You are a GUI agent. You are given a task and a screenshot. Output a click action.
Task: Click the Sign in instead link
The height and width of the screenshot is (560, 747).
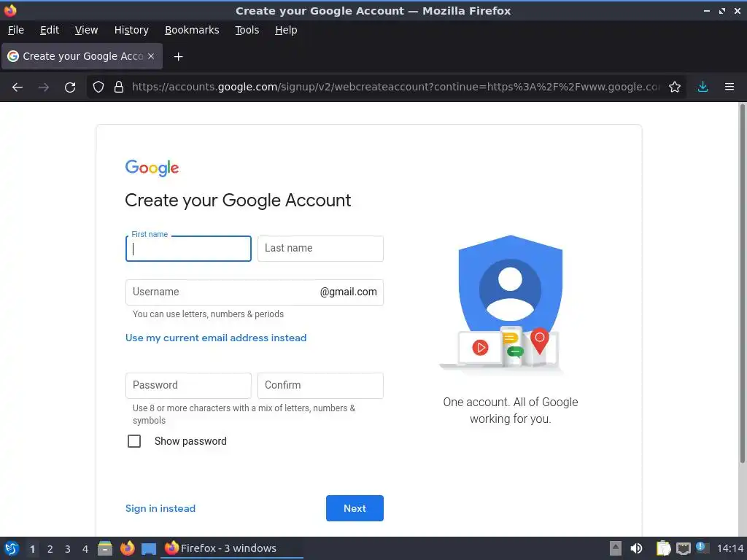(160, 508)
